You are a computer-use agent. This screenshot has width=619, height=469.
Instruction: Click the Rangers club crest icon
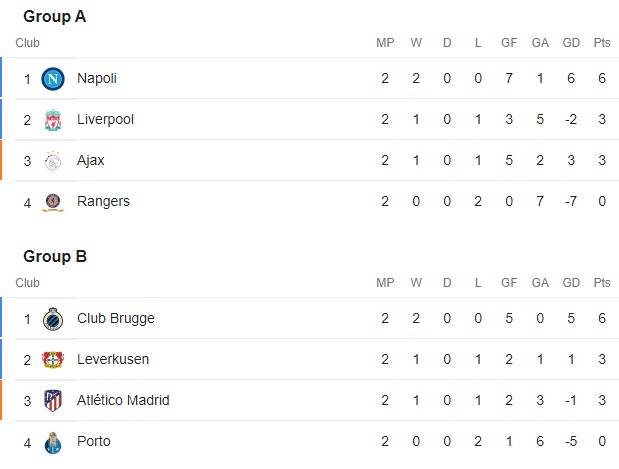coord(53,202)
